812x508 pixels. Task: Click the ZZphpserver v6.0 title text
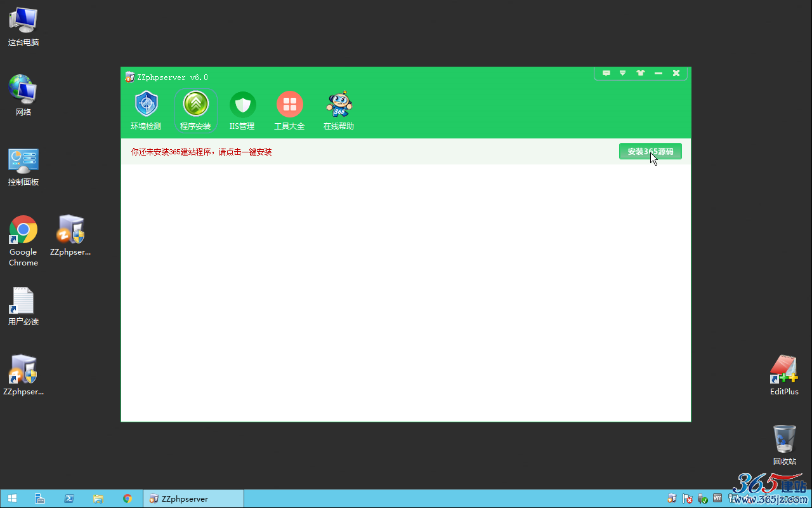click(x=173, y=77)
